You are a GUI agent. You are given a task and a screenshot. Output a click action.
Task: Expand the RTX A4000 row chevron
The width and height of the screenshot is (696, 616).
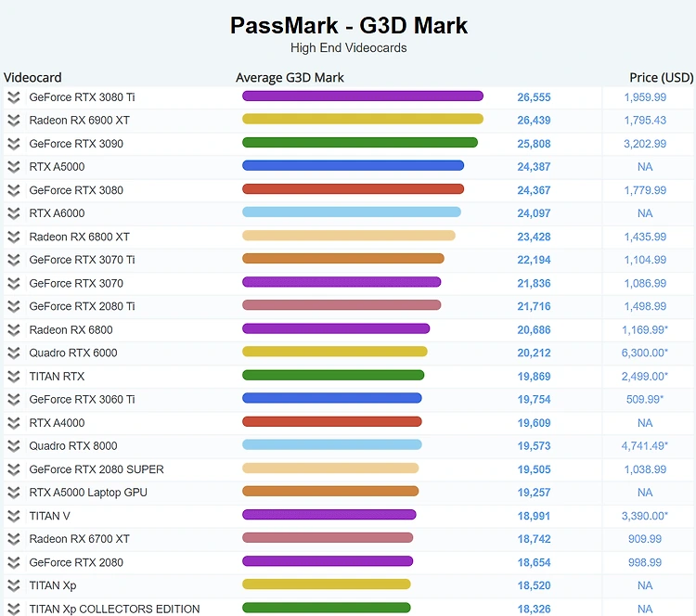coord(14,423)
